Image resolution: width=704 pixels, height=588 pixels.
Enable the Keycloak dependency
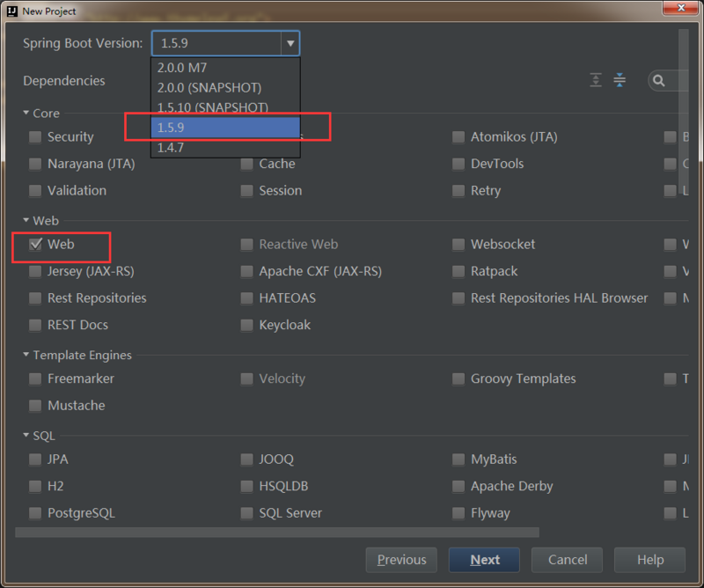point(246,325)
